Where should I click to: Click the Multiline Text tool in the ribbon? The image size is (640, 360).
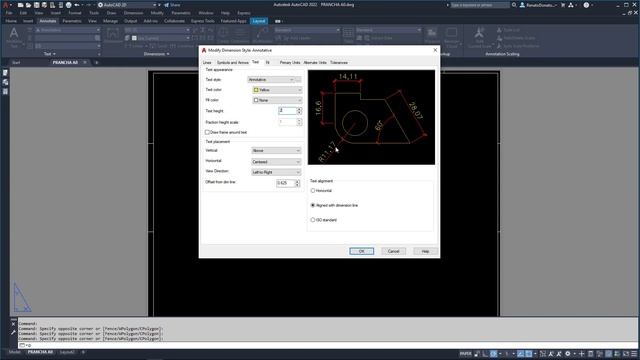pos(14,37)
